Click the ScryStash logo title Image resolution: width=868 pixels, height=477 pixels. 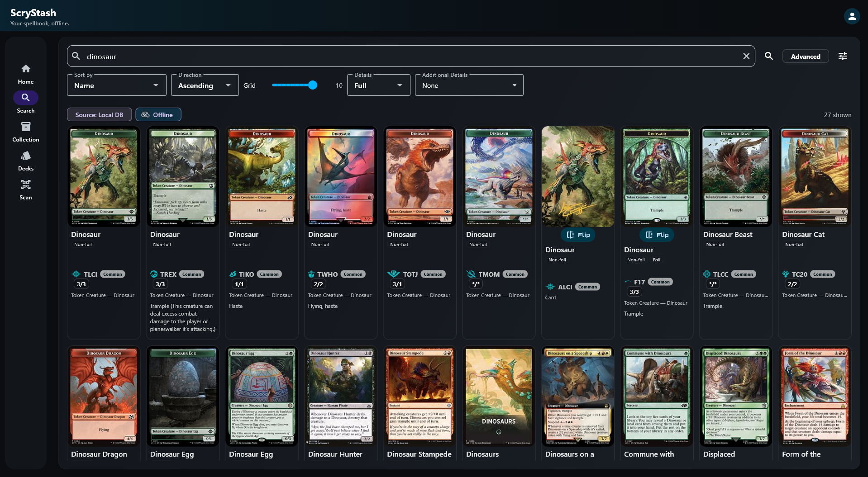coord(33,13)
